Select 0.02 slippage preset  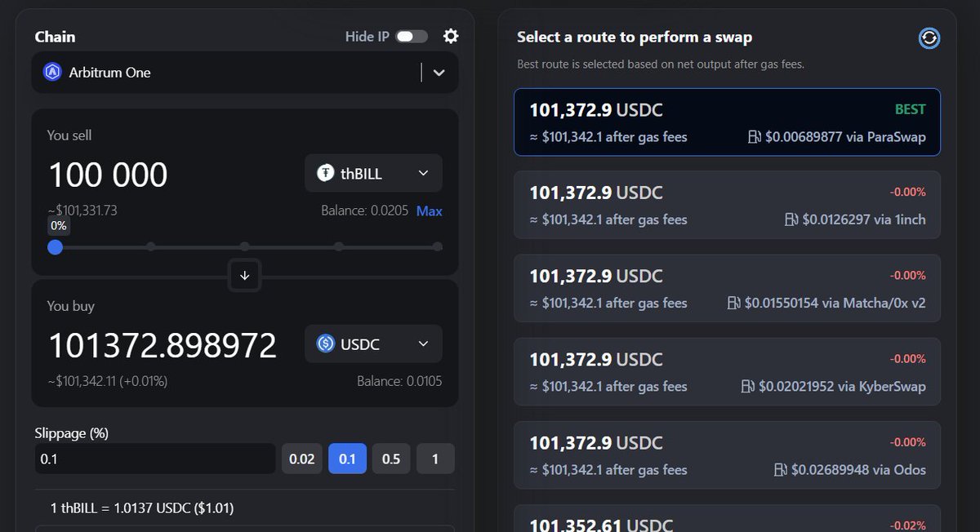pos(302,459)
